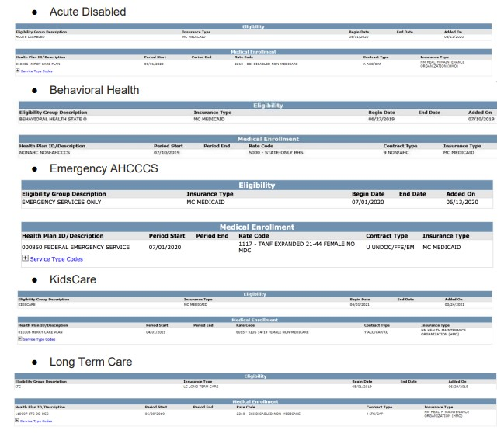Image resolution: width=504 pixels, height=437 pixels.
Task: Click Emergency Services Only eligibility group
Action: [62, 201]
